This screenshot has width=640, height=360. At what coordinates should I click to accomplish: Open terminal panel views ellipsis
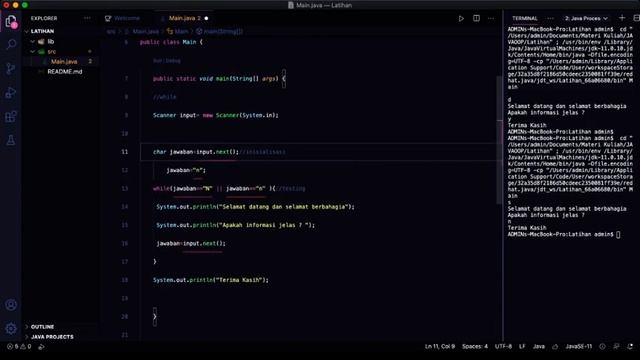551,18
